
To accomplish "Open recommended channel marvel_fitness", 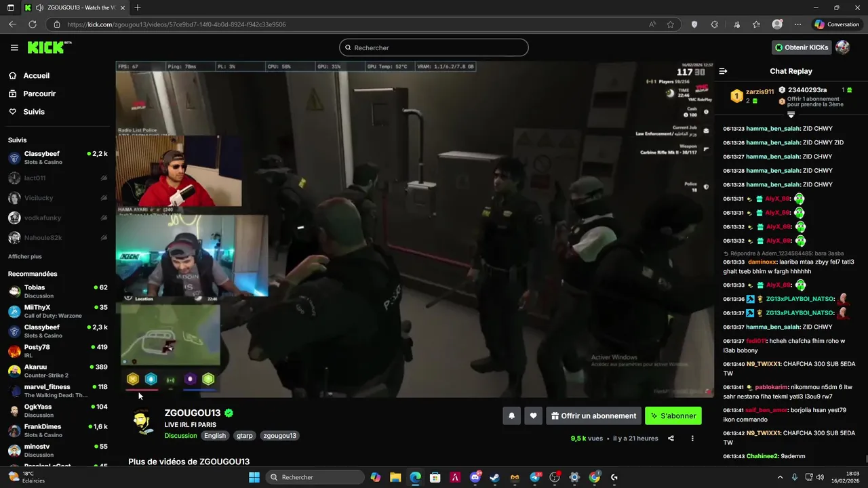I will tap(58, 390).
